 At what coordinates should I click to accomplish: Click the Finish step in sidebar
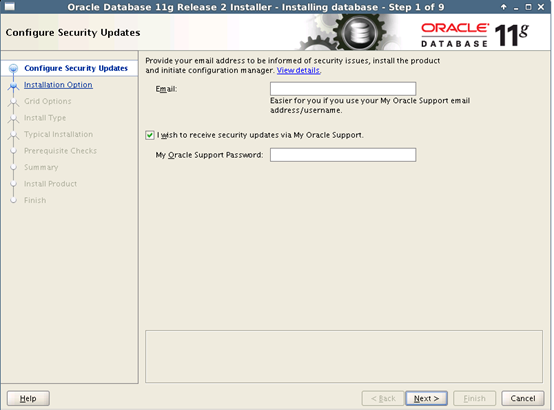coord(35,200)
